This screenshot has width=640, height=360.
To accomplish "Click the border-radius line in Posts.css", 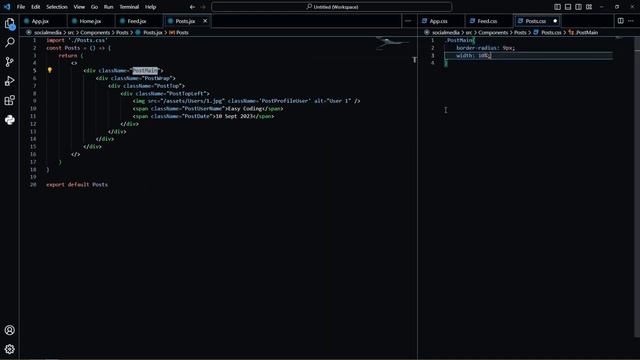I will [x=485, y=48].
